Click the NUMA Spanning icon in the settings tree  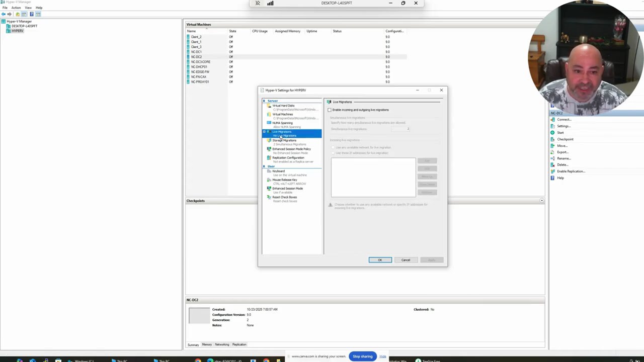coord(269,123)
